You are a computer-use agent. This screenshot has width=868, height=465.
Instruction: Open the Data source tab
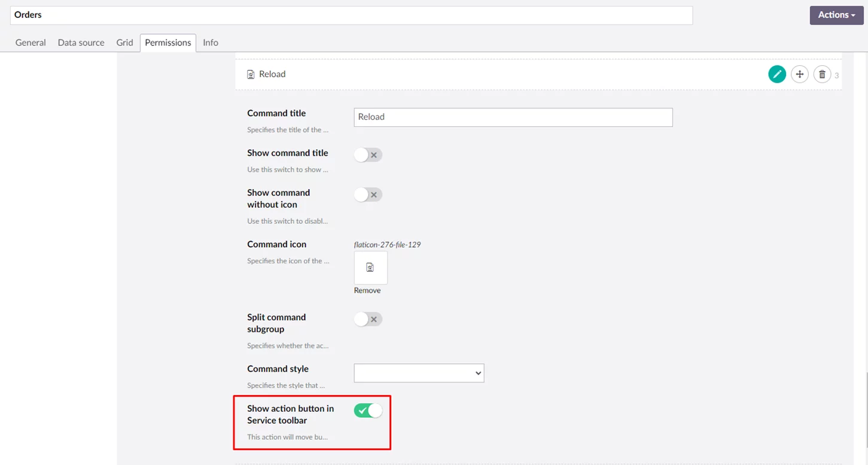point(81,42)
